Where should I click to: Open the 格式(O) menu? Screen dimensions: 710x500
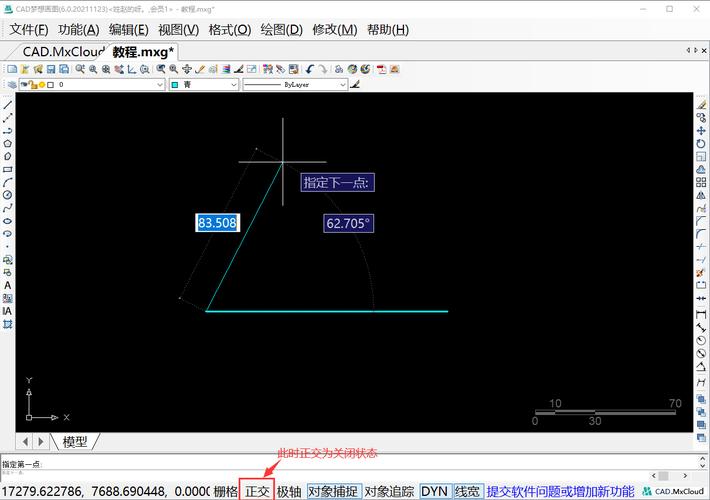230,30
